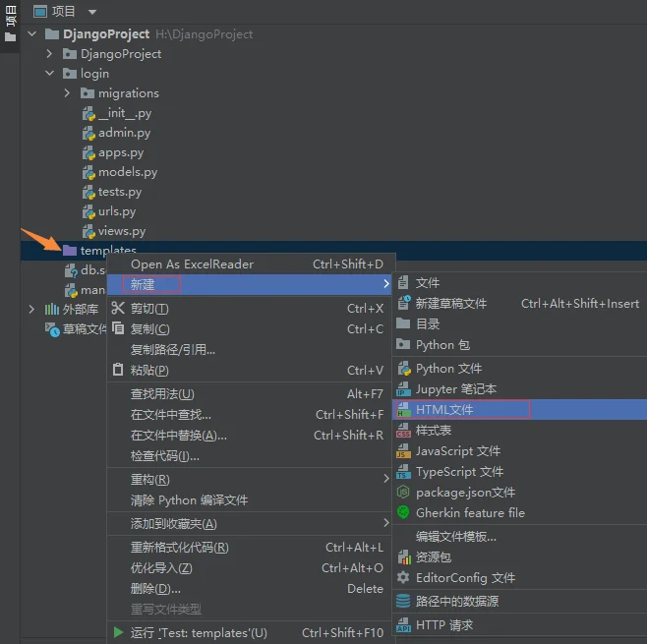Click the tests.py file icon
Image resolution: width=647 pixels, height=644 pixels.
pos(88,192)
